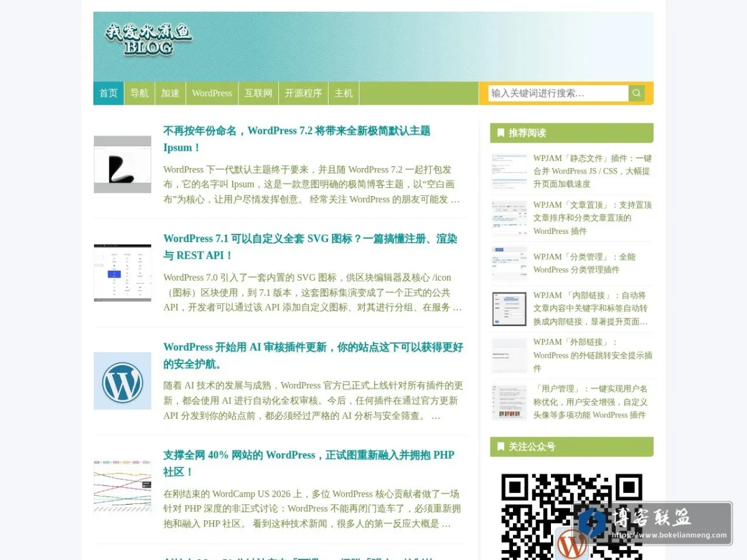747x560 pixels.
Task: Open article on WordPress 7.1 SVG icons
Action: click(x=310, y=247)
